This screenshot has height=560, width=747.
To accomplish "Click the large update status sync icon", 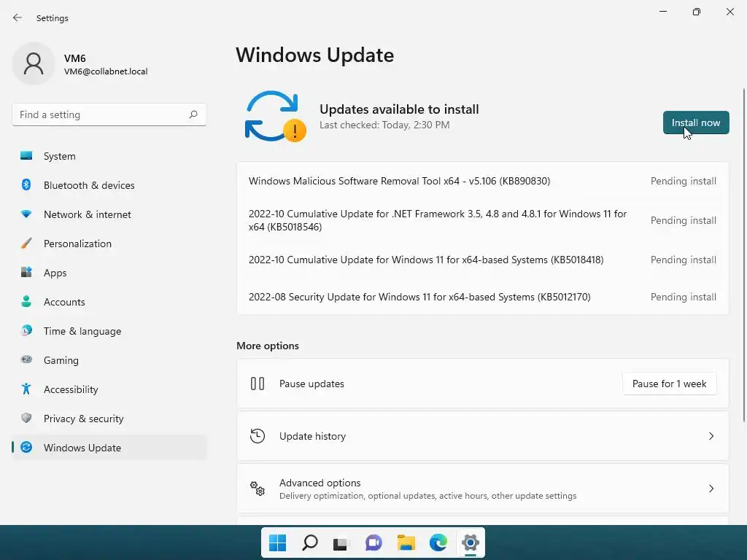I will click(x=275, y=116).
